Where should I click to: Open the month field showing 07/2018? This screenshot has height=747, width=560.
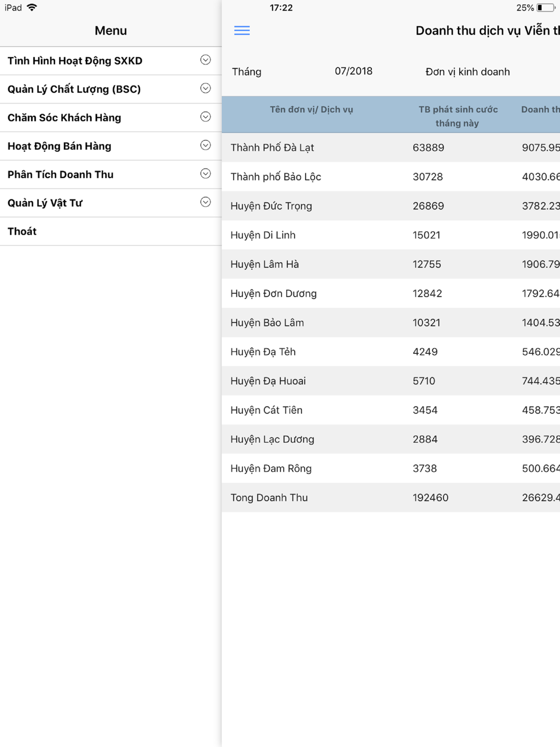tap(353, 71)
